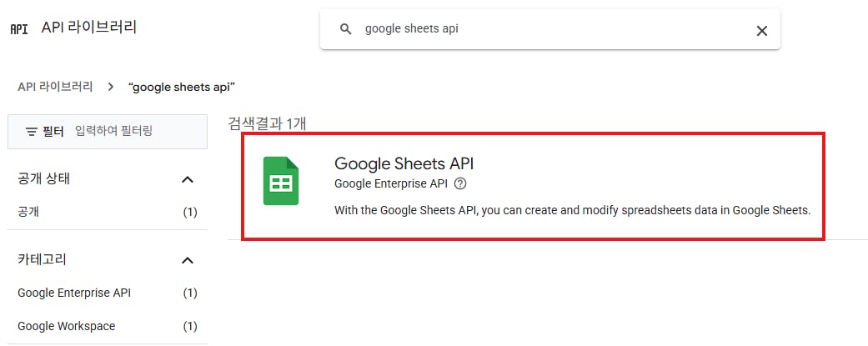Image resolution: width=868 pixels, height=346 pixels.
Task: Click the (1) count beside Google Enterprise API filter
Action: pos(190,293)
